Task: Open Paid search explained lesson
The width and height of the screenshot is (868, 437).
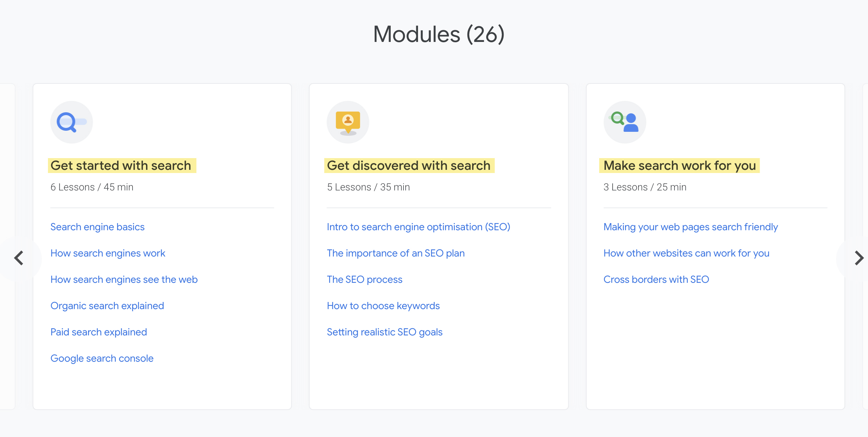Action: pyautogui.click(x=98, y=332)
